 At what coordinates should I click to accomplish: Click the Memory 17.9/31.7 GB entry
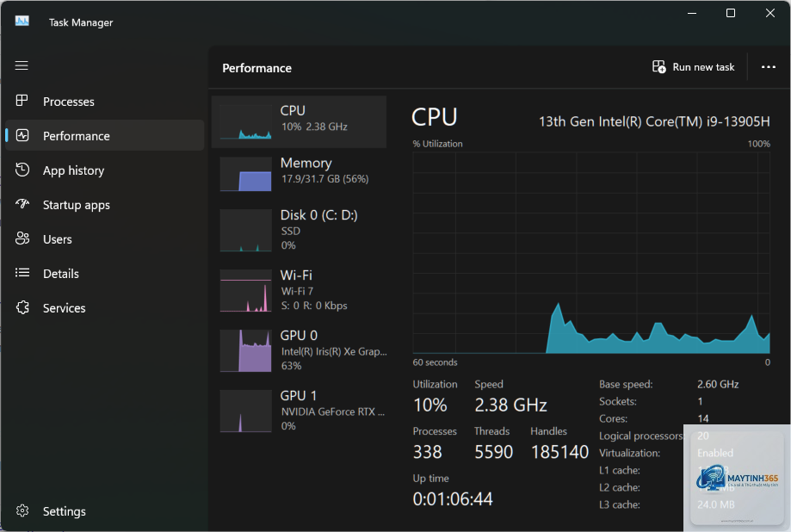pos(300,174)
